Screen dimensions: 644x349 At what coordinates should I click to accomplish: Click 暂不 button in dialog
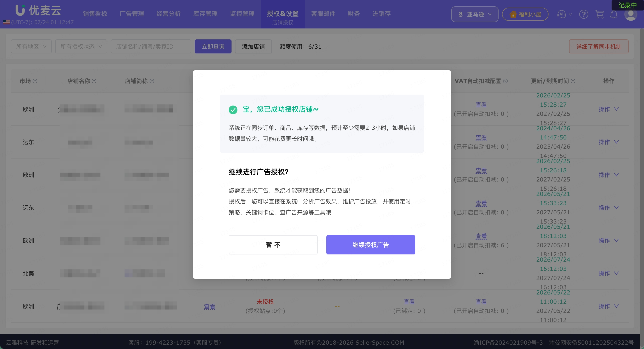(x=273, y=245)
